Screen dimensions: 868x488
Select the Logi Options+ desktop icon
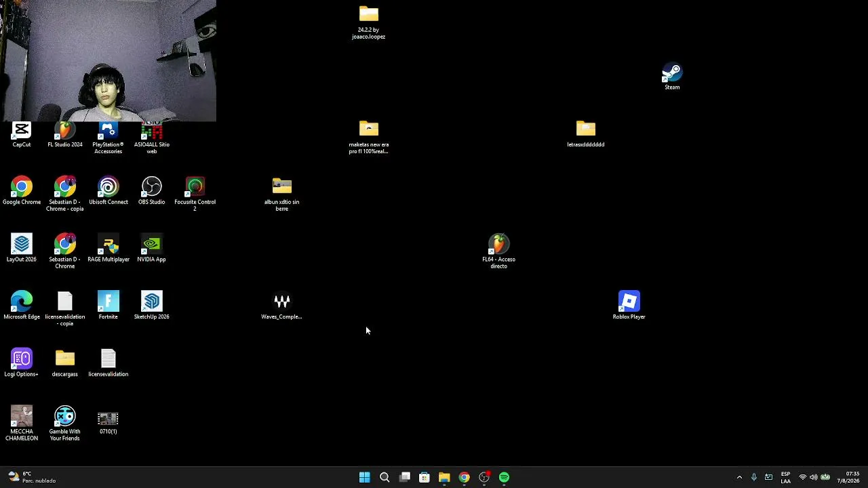tap(22, 364)
